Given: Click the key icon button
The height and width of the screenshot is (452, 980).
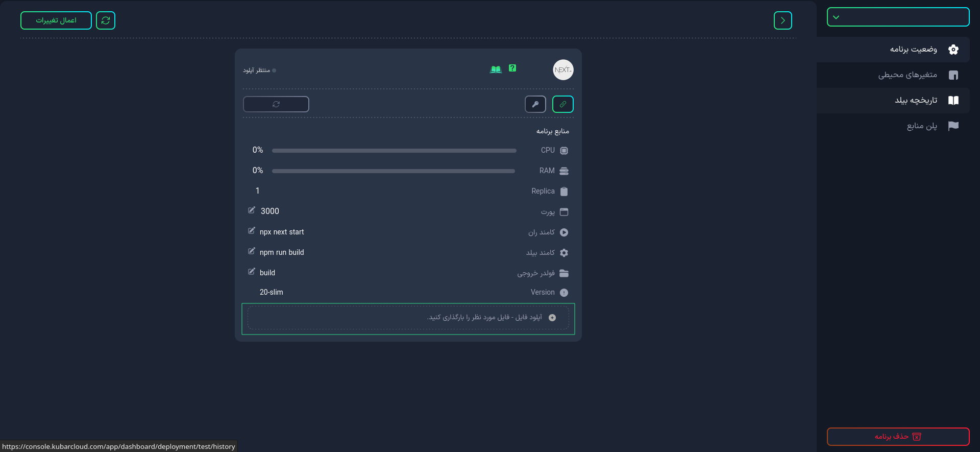Looking at the screenshot, I should 535,104.
